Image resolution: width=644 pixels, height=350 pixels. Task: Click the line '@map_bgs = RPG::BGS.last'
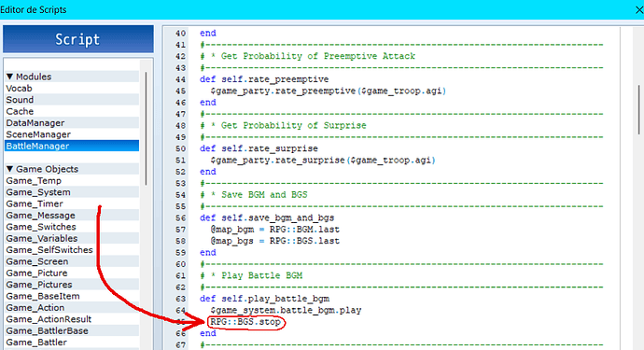pyautogui.click(x=275, y=241)
